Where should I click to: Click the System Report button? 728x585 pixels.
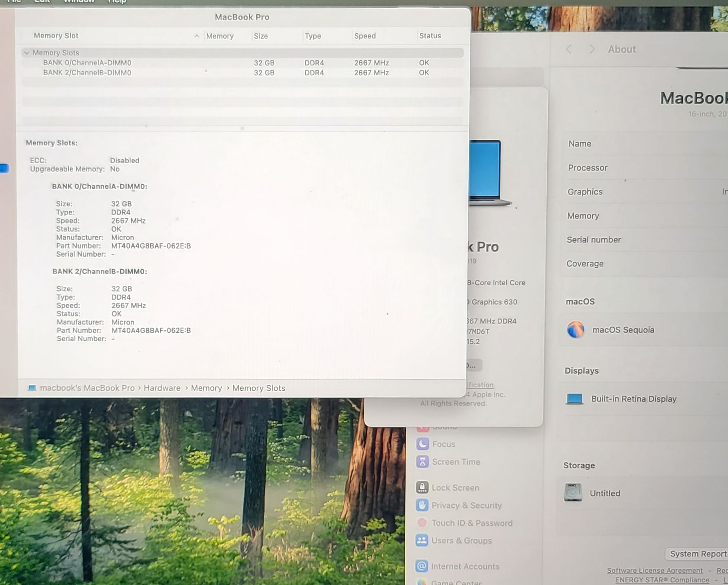[698, 554]
